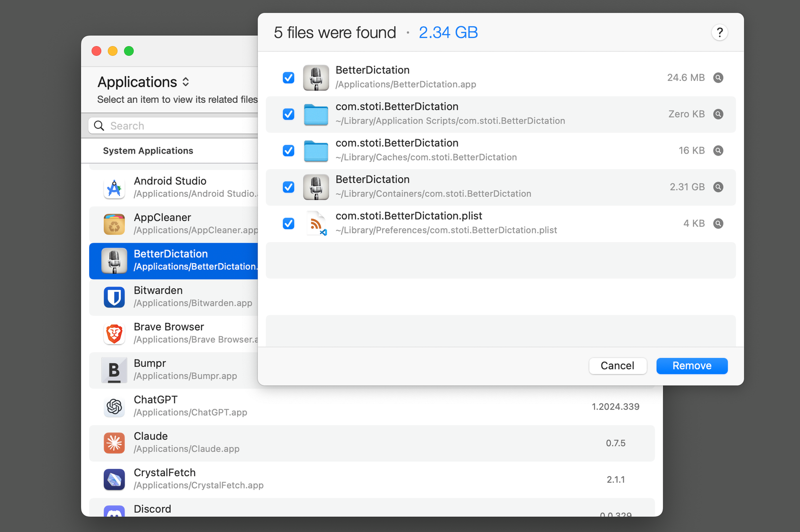The image size is (800, 532).
Task: Select the Android Studio icon in sidebar
Action: point(114,188)
